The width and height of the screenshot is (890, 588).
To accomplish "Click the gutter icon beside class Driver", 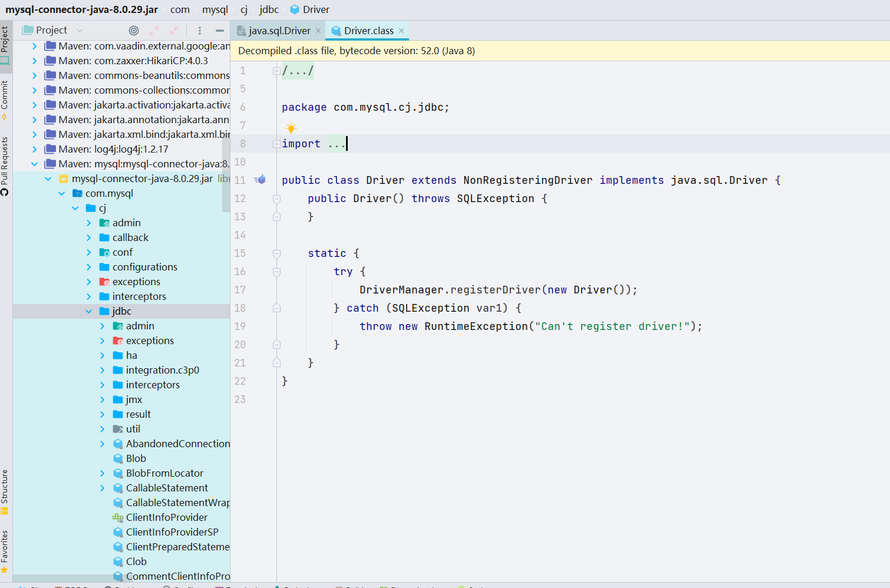I will [260, 180].
